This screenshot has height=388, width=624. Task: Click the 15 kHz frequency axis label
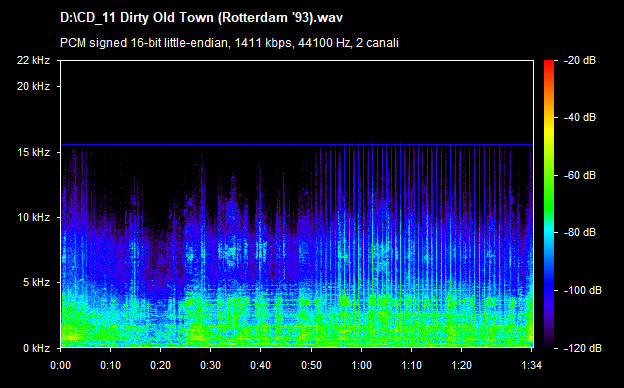(33, 152)
